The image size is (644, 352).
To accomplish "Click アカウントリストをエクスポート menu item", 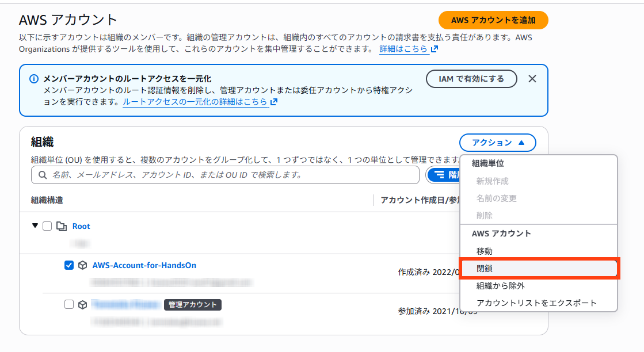I will coord(536,303).
